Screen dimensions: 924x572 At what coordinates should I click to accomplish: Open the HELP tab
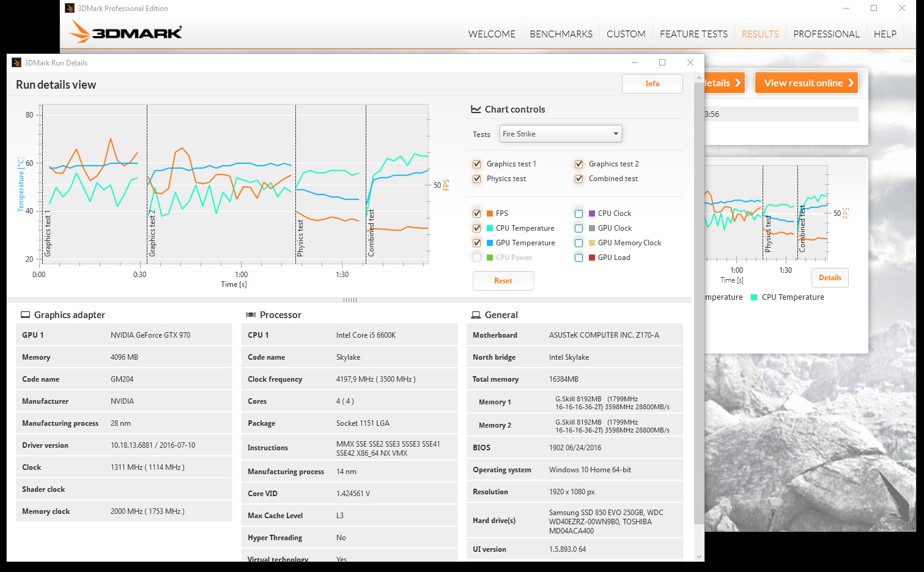coord(885,34)
